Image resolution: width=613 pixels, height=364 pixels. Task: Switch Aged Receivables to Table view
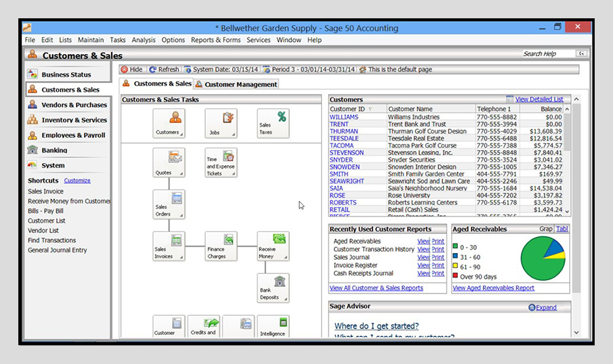tap(562, 229)
